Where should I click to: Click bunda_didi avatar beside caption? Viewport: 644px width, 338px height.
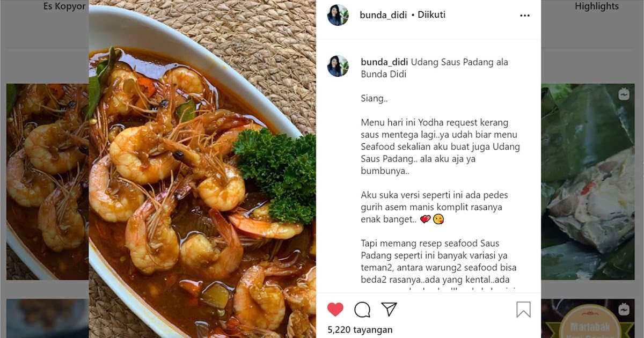338,66
